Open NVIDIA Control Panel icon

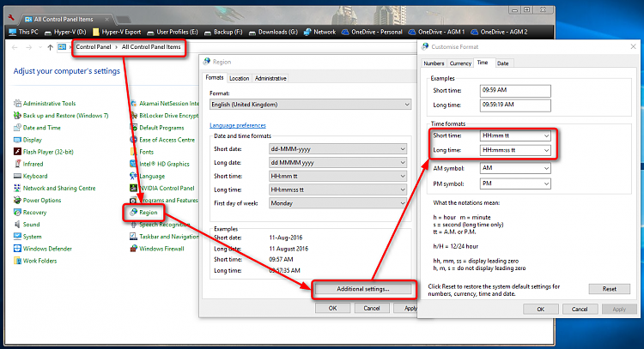(x=166, y=188)
